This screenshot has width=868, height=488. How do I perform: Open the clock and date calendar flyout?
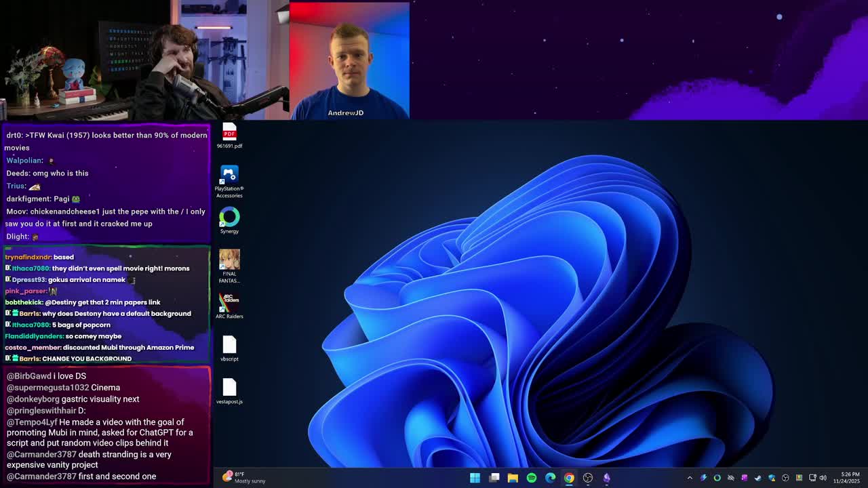click(850, 478)
